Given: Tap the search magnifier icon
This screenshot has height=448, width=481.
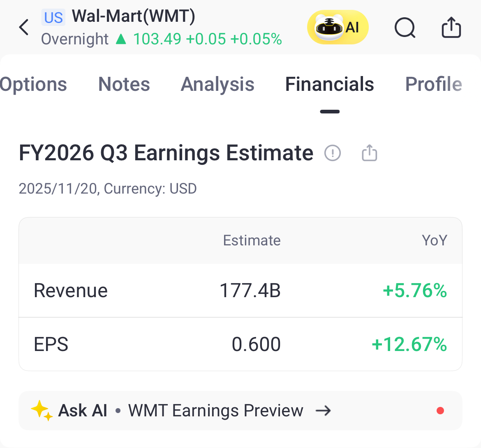Looking at the screenshot, I should (x=405, y=28).
